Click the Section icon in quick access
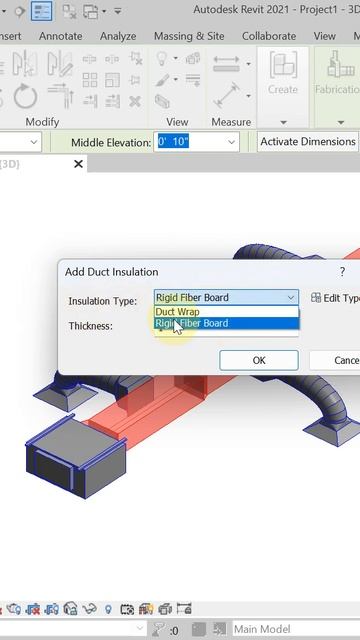Screen dimensions: 360x640 click(x=20, y=11)
